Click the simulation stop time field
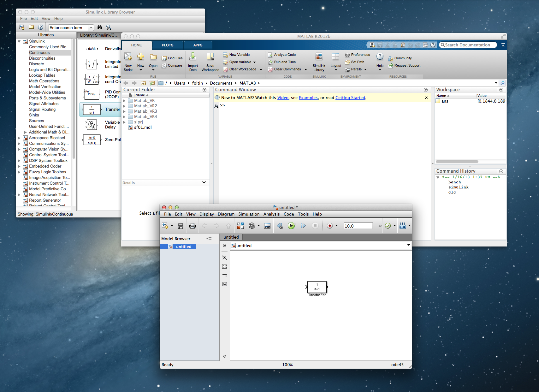The height and width of the screenshot is (392, 539). click(358, 226)
